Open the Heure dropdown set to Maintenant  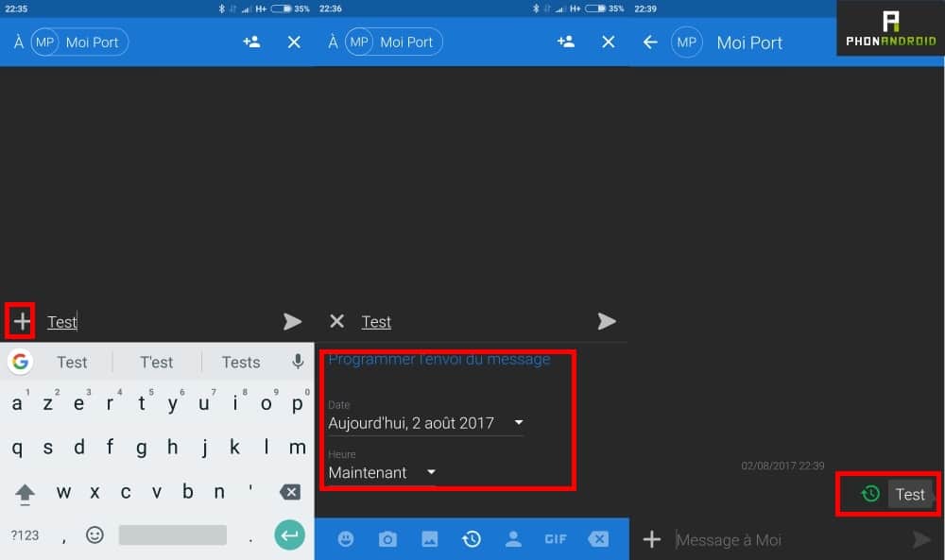point(381,472)
